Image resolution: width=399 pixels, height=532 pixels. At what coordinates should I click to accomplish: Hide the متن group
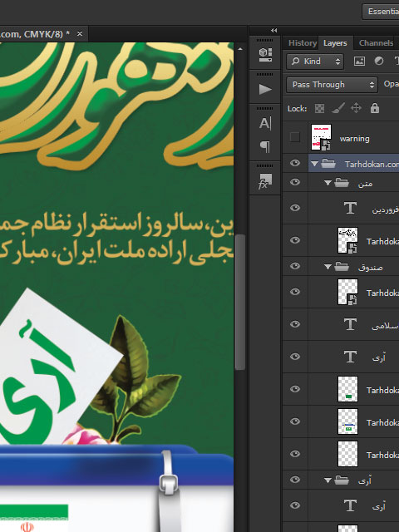(295, 182)
